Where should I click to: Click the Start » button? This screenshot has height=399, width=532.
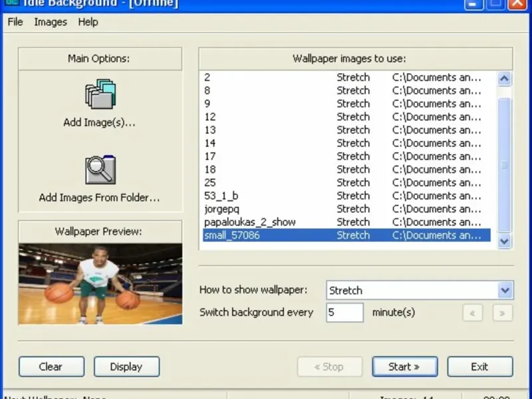(405, 366)
